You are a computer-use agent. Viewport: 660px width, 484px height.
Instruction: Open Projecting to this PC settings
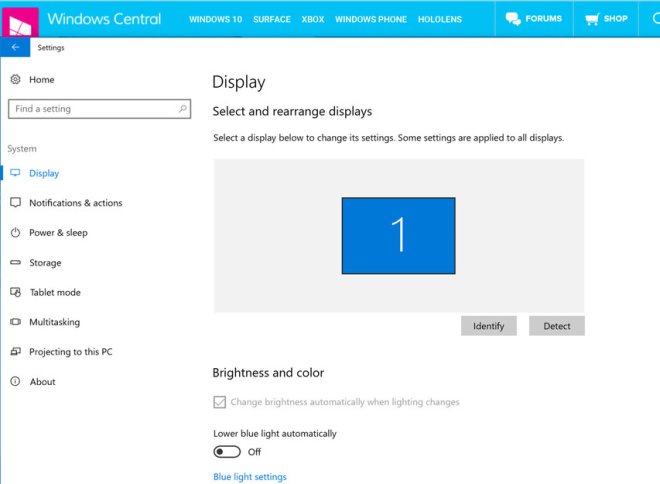pyautogui.click(x=71, y=352)
